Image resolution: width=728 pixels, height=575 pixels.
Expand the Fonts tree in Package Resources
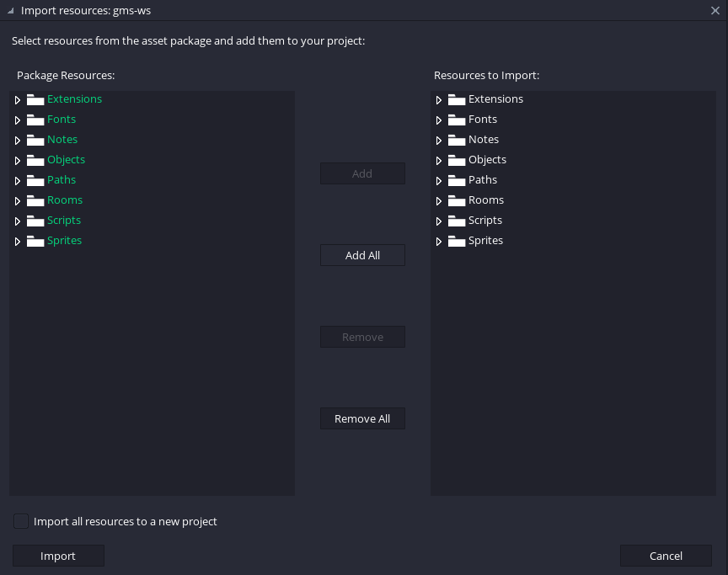tap(18, 119)
